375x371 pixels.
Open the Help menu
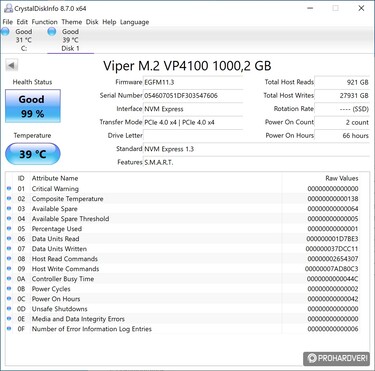point(109,22)
